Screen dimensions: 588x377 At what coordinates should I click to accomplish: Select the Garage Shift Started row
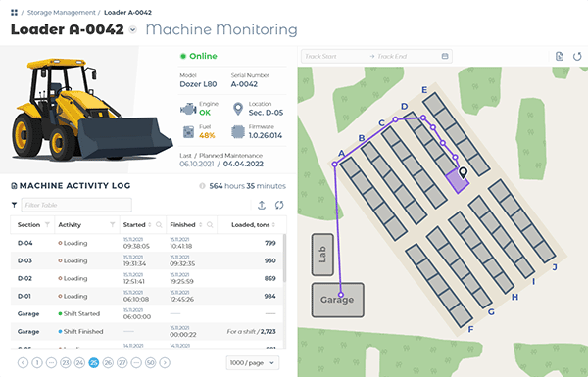[147, 313]
